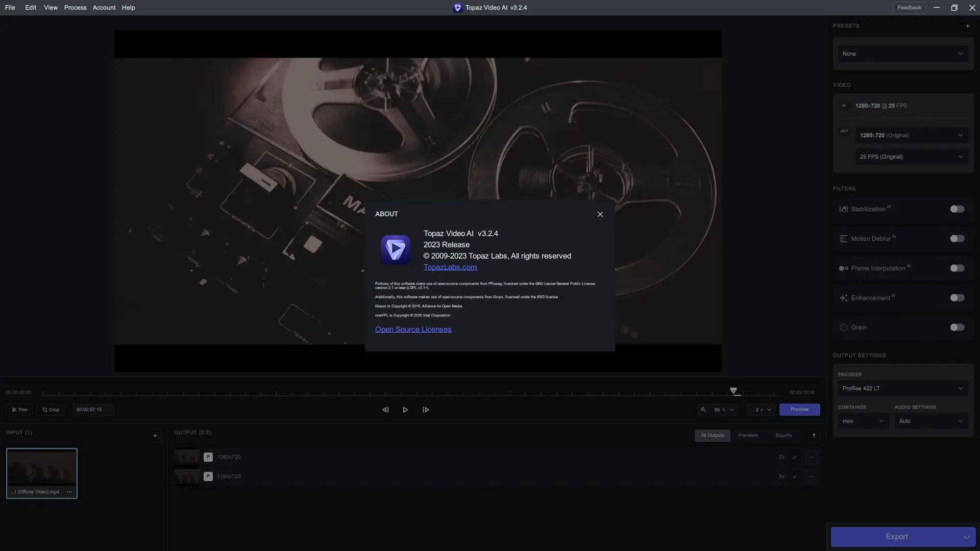Enable the Stabilization filter toggle

957,209
